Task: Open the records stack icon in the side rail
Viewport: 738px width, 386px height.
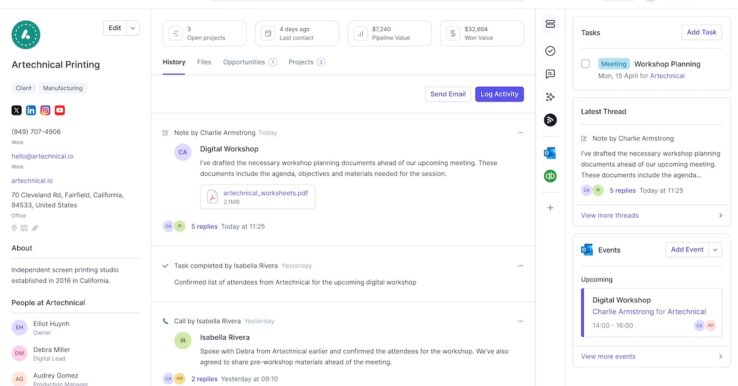Action: click(x=550, y=24)
